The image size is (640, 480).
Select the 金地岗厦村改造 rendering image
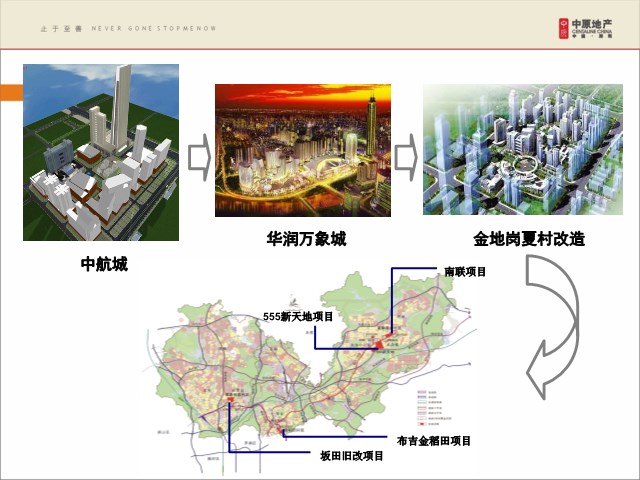(523, 149)
